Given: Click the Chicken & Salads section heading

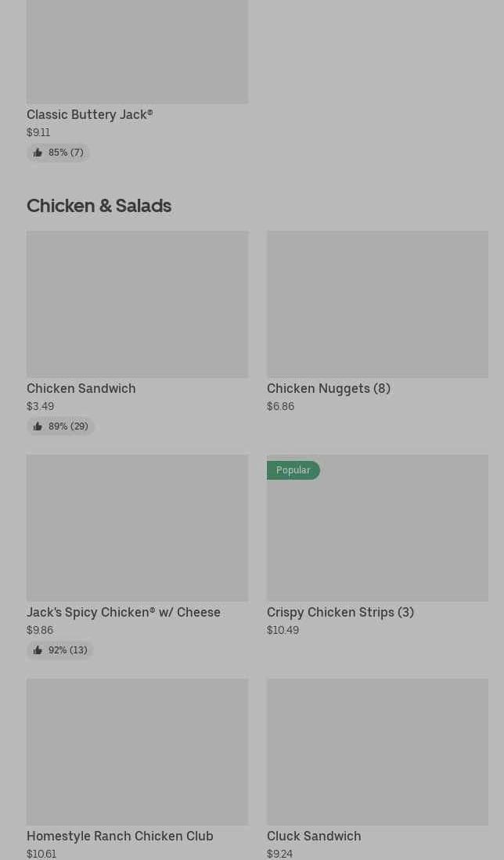Looking at the screenshot, I should point(99,205).
